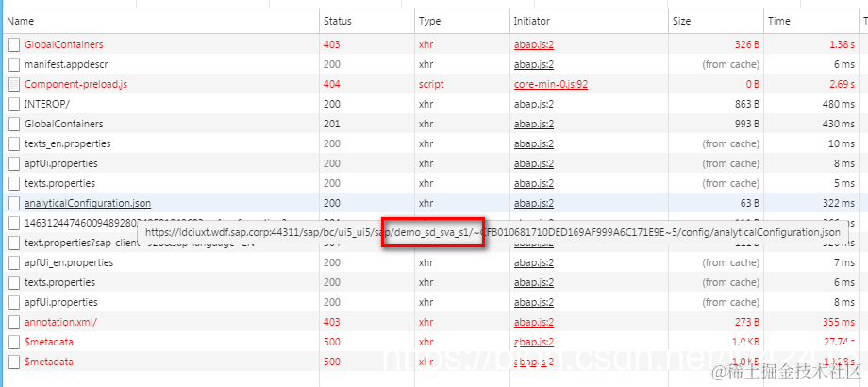The width and height of the screenshot is (868, 387).
Task: Click the 480 ms time cell
Action: (838, 104)
